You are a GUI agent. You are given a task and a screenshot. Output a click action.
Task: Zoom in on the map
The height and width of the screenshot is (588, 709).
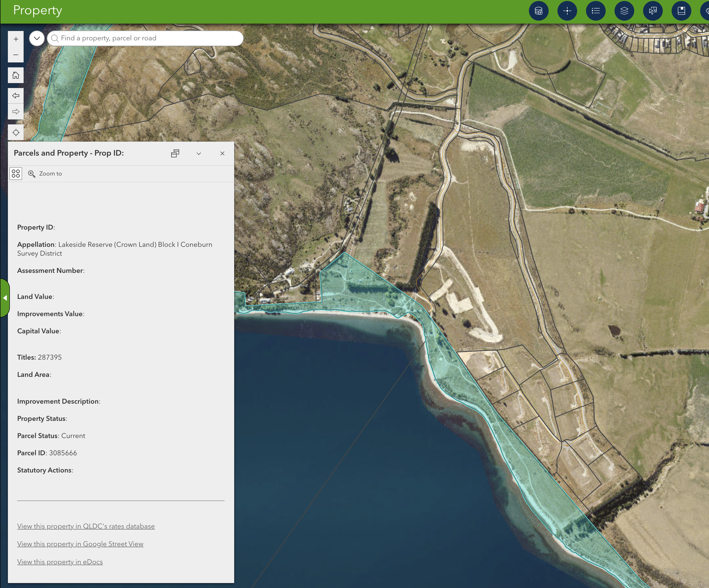pyautogui.click(x=16, y=39)
